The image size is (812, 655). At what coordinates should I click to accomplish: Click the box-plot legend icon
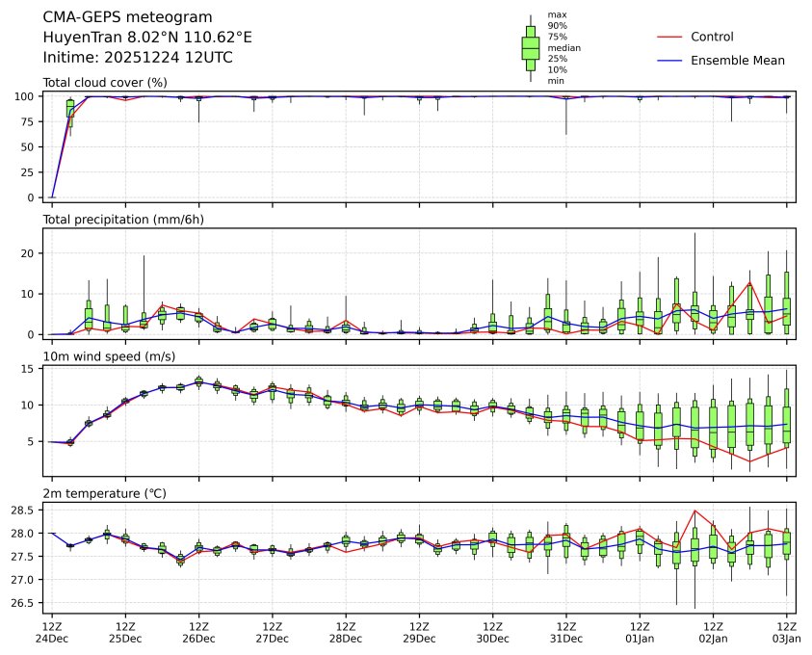pyautogui.click(x=530, y=48)
